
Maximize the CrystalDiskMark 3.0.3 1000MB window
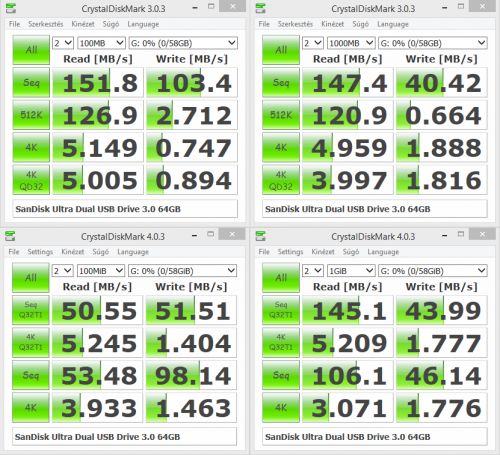(461, 6)
